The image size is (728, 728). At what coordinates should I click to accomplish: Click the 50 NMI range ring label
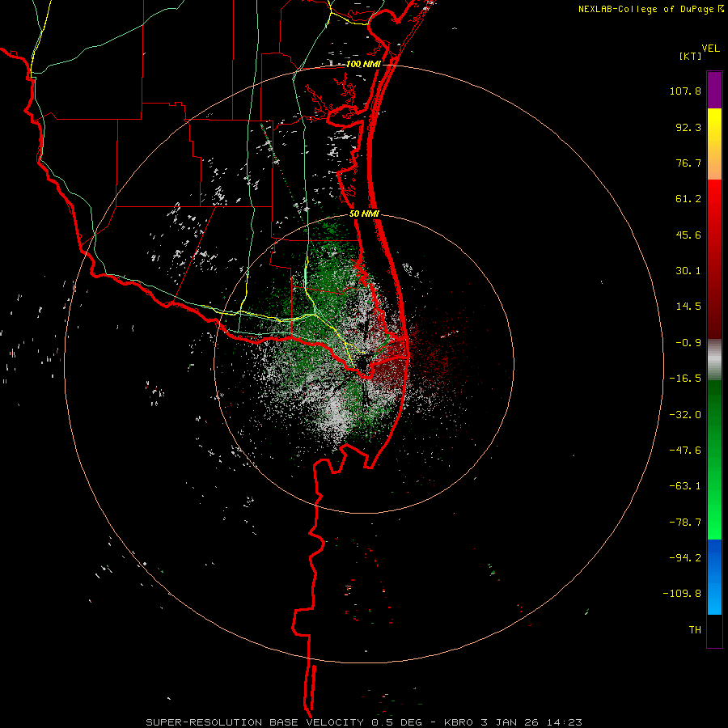coord(364,214)
